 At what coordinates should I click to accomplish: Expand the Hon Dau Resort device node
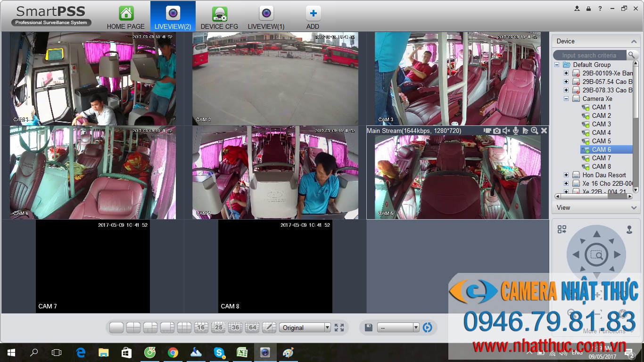coord(566,175)
